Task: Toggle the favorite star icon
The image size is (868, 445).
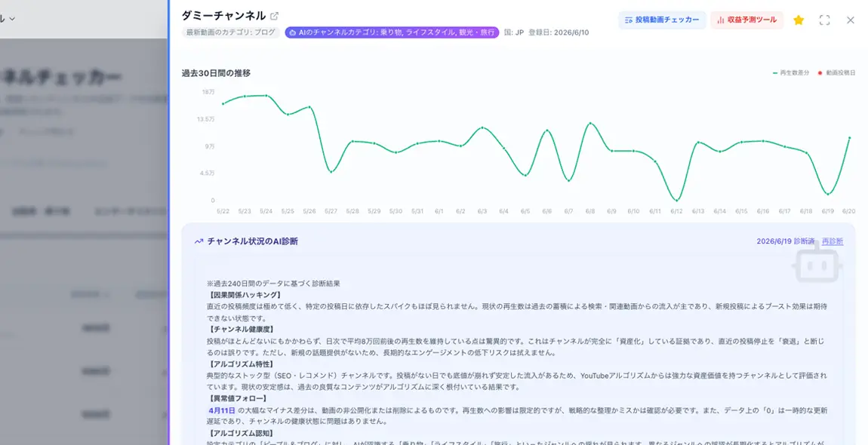Action: point(799,20)
